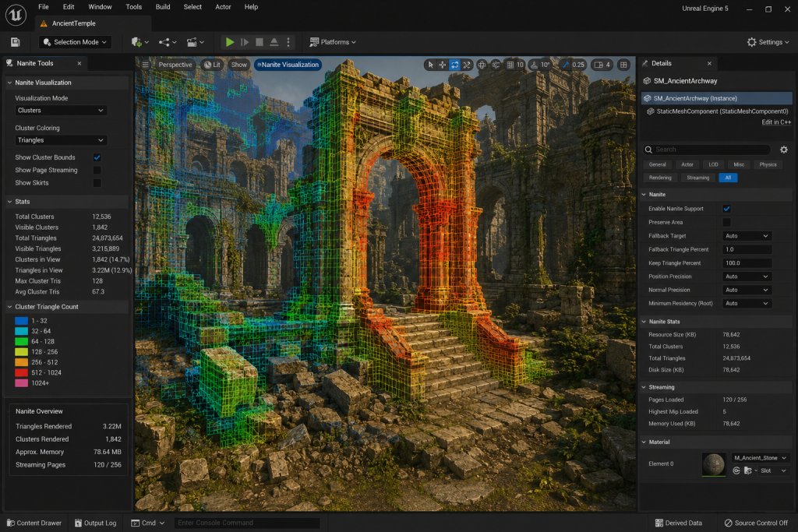Click the stop playback button
Screen dimensions: 798x532
point(260,42)
